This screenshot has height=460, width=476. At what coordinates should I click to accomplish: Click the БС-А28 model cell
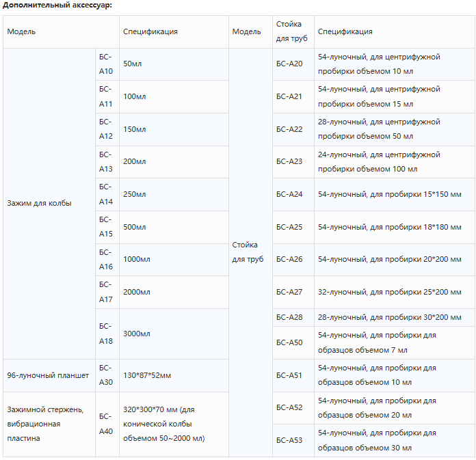[x=293, y=317]
